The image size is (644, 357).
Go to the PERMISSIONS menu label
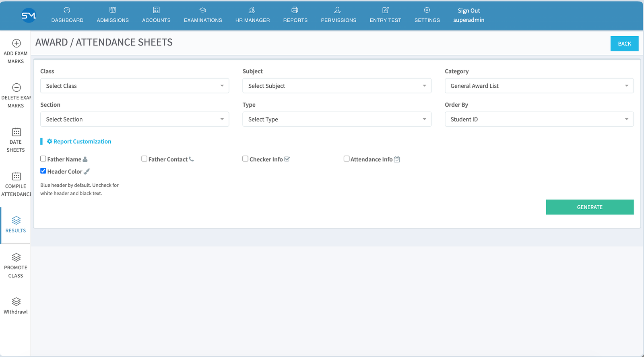click(339, 20)
